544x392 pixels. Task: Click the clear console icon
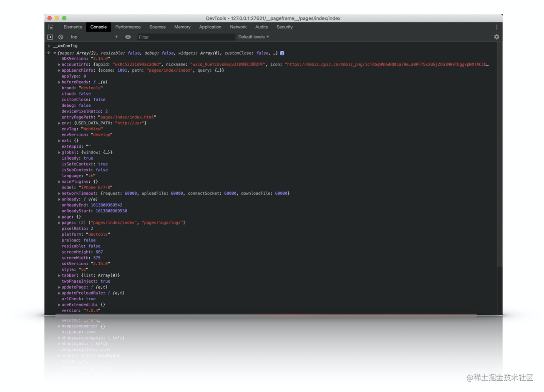[x=61, y=37]
